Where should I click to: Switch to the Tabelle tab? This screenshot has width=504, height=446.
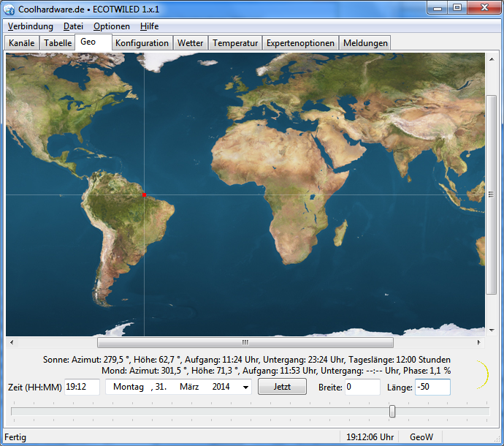pos(58,43)
